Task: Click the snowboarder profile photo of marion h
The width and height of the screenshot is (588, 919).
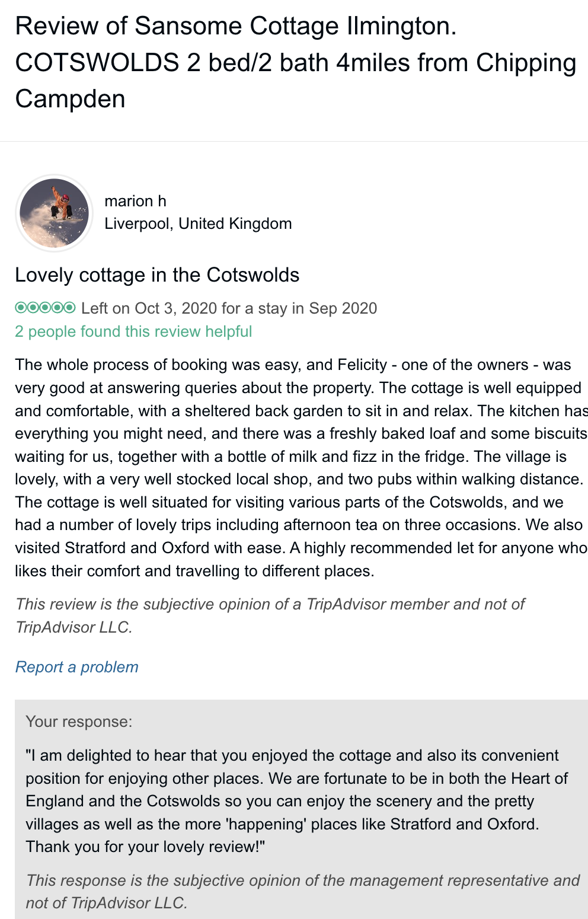Action: click(54, 213)
